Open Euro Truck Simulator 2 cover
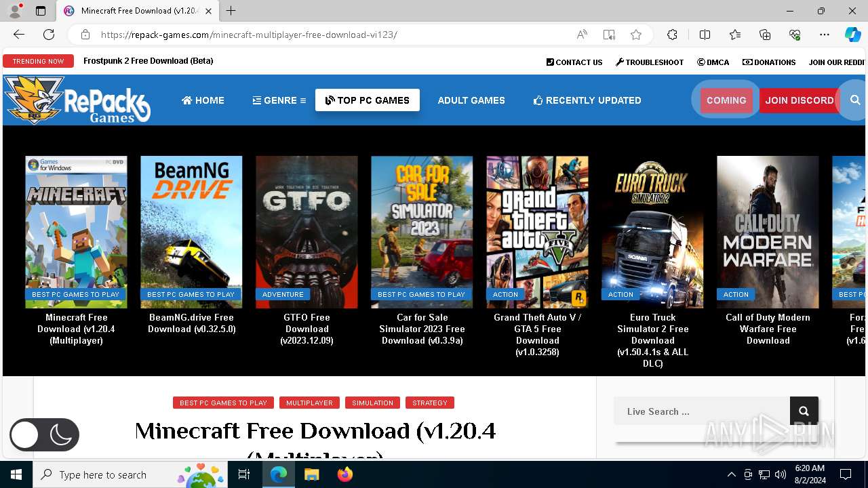Screen dimensions: 868x488 click(652, 232)
